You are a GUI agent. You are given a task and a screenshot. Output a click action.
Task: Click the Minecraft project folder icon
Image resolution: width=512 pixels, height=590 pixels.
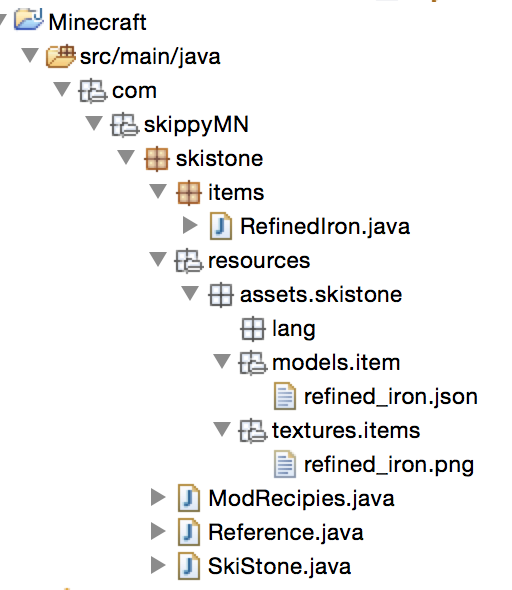click(x=29, y=20)
